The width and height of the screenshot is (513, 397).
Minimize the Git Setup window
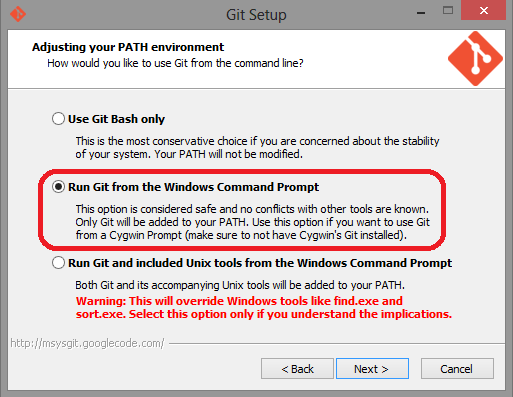(x=421, y=13)
